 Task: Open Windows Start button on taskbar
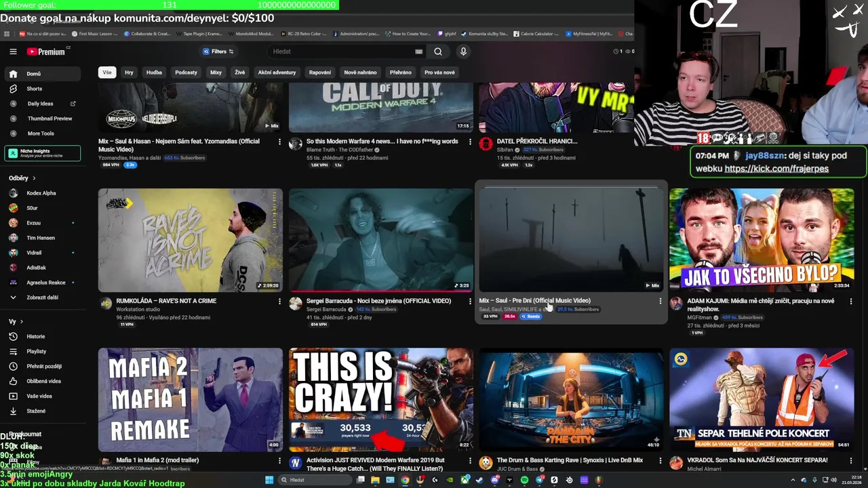(x=269, y=480)
